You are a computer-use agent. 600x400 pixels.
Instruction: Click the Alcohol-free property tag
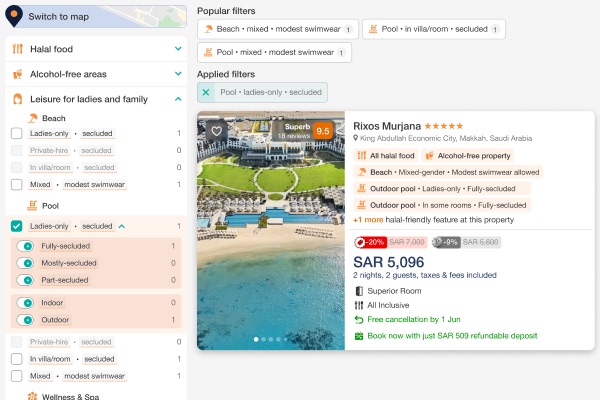pyautogui.click(x=468, y=155)
